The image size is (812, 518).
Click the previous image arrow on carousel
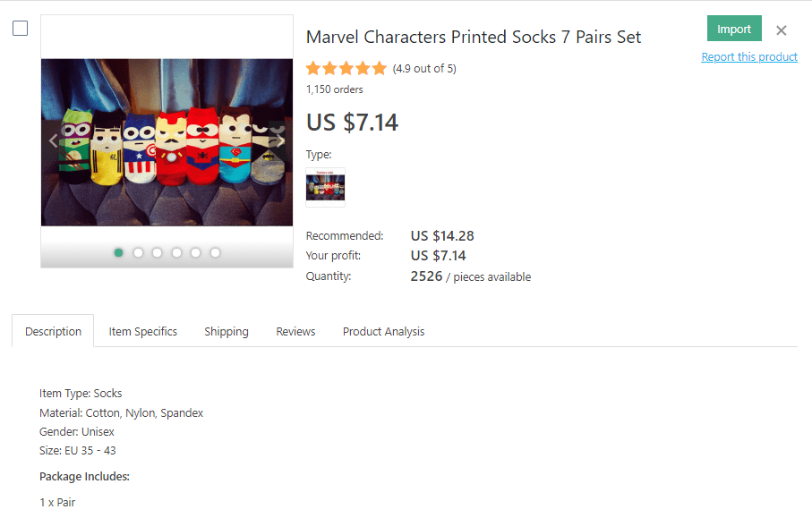click(53, 140)
